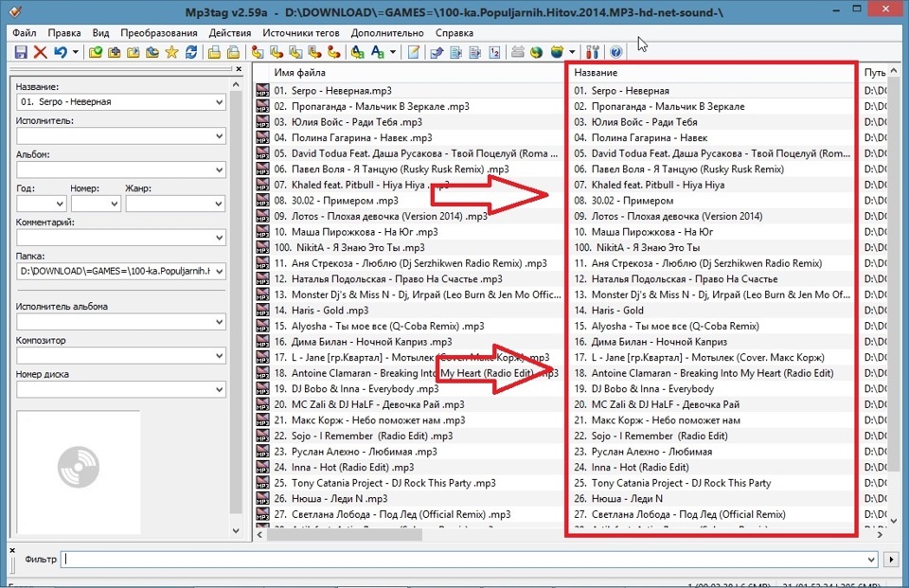Expand the Папка path dropdown
This screenshot has width=909, height=588.
219,272
